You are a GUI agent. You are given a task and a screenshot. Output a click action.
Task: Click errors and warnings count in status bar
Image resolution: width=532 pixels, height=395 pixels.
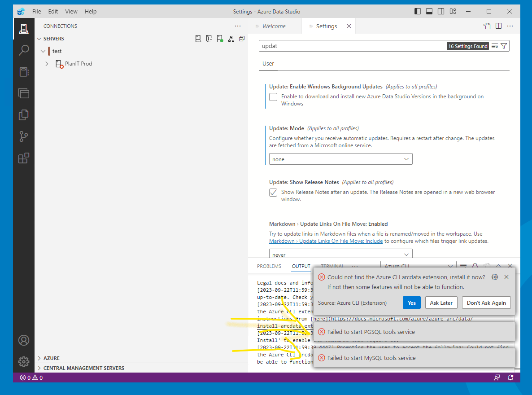click(x=31, y=377)
